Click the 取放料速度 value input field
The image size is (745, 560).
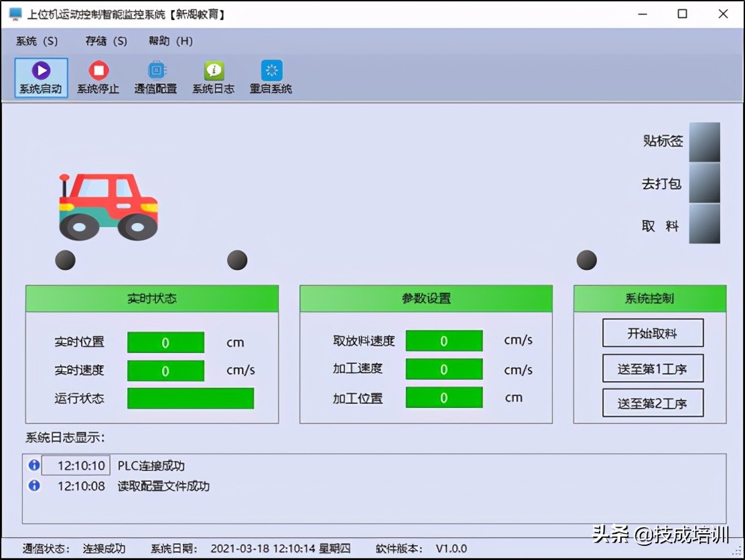tap(444, 341)
